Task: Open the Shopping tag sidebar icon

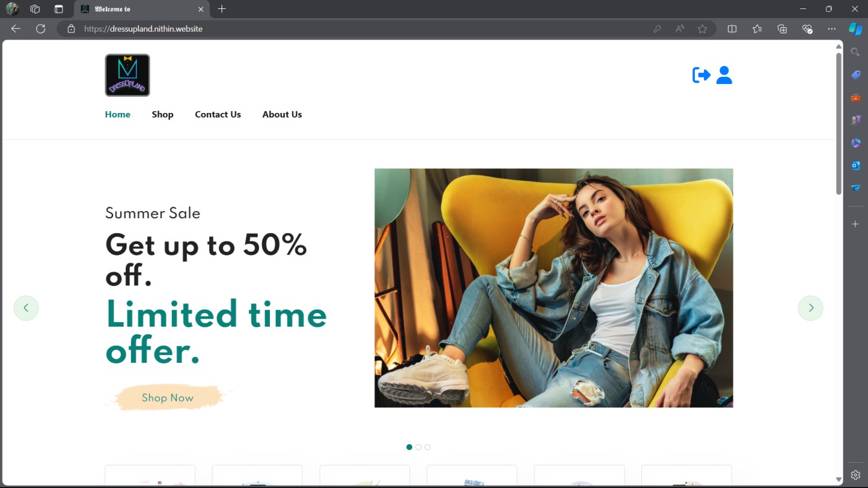Action: (856, 75)
